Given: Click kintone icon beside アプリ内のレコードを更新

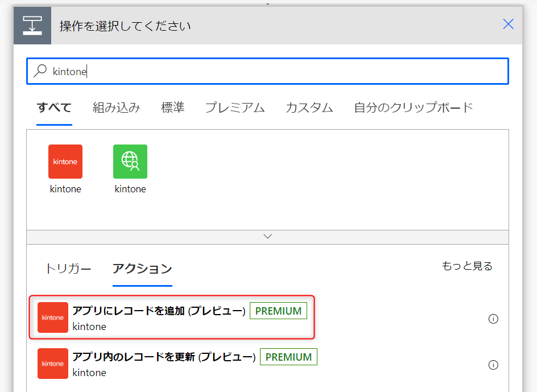Looking at the screenshot, I should click(53, 364).
